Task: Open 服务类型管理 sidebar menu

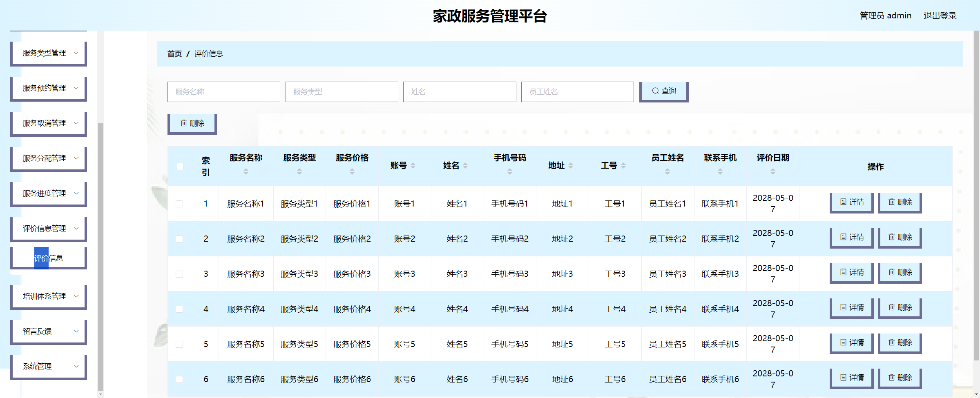Action: point(49,53)
